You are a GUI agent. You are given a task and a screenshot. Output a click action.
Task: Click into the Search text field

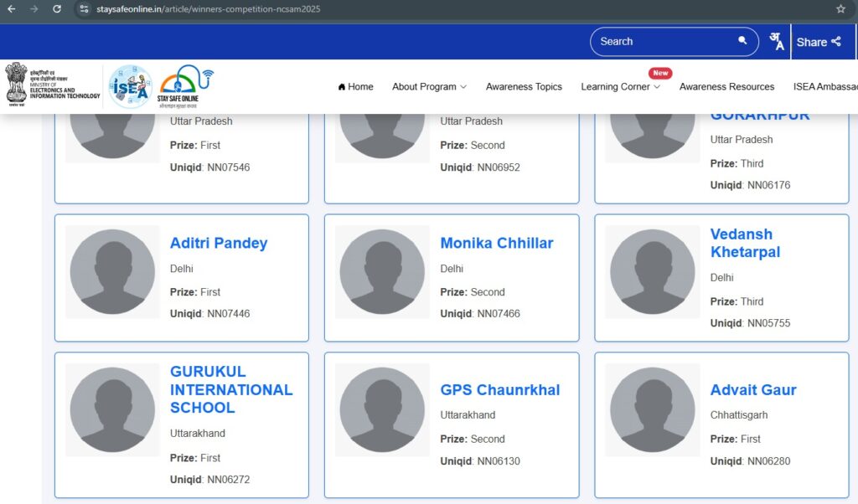pos(662,41)
